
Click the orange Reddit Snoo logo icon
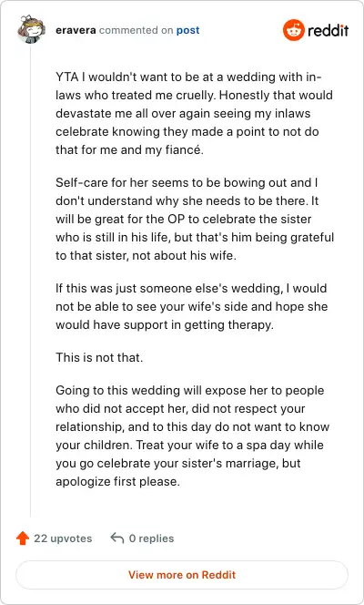pos(294,30)
